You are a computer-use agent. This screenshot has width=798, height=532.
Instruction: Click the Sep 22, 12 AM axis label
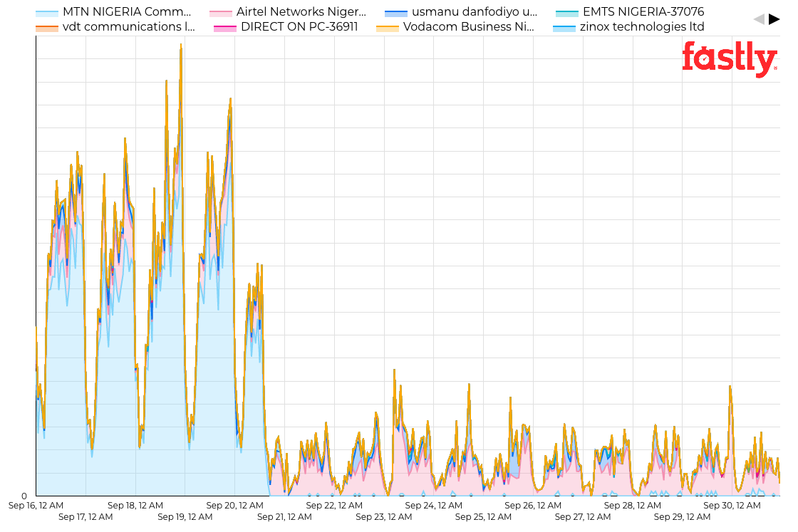334,506
